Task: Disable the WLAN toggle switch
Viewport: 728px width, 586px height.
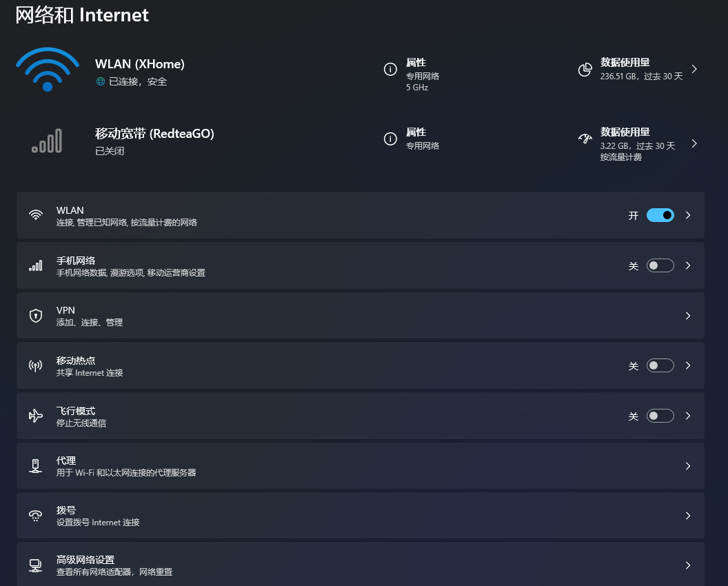Action: [660, 215]
